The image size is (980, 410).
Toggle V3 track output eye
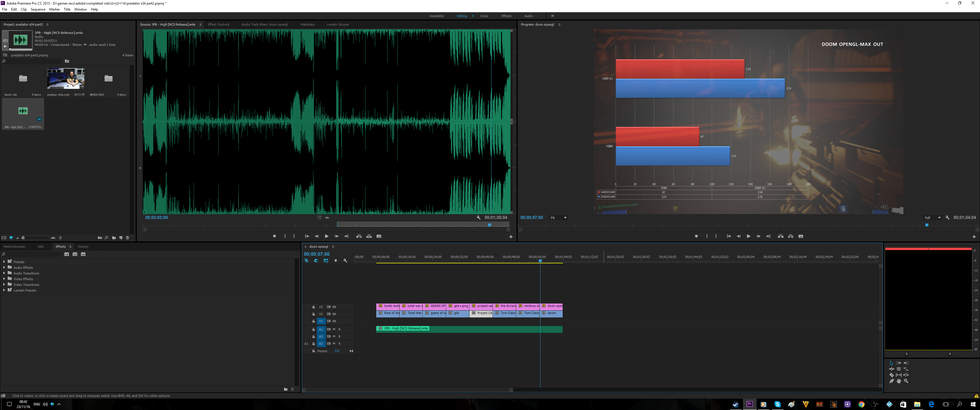(x=334, y=307)
